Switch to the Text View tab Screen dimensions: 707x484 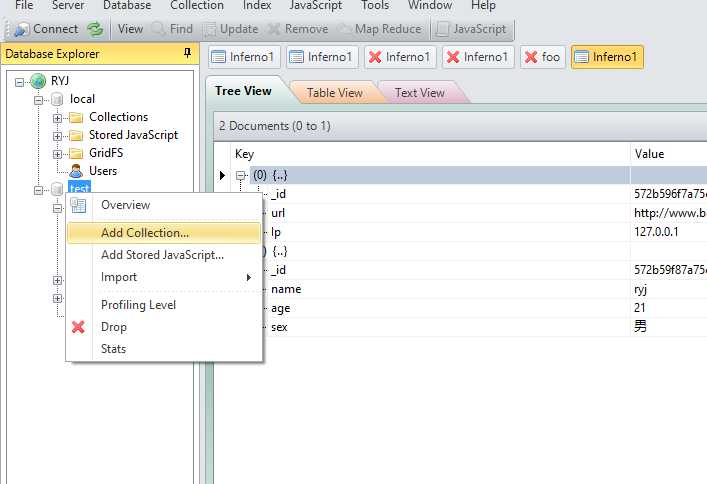coord(420,92)
